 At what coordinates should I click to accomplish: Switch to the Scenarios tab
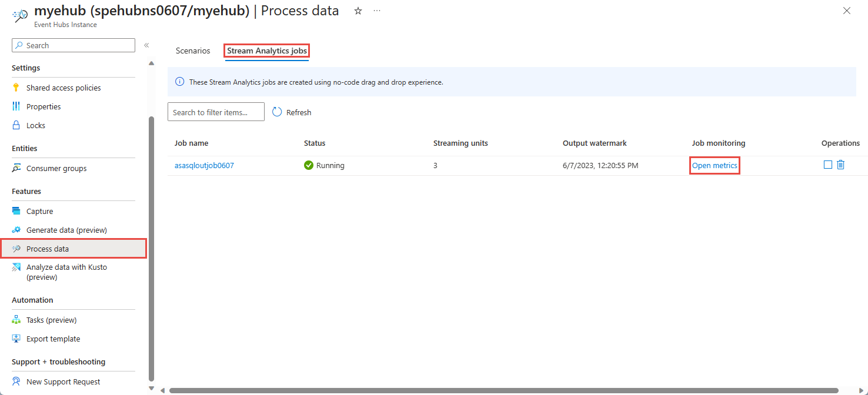pos(192,51)
